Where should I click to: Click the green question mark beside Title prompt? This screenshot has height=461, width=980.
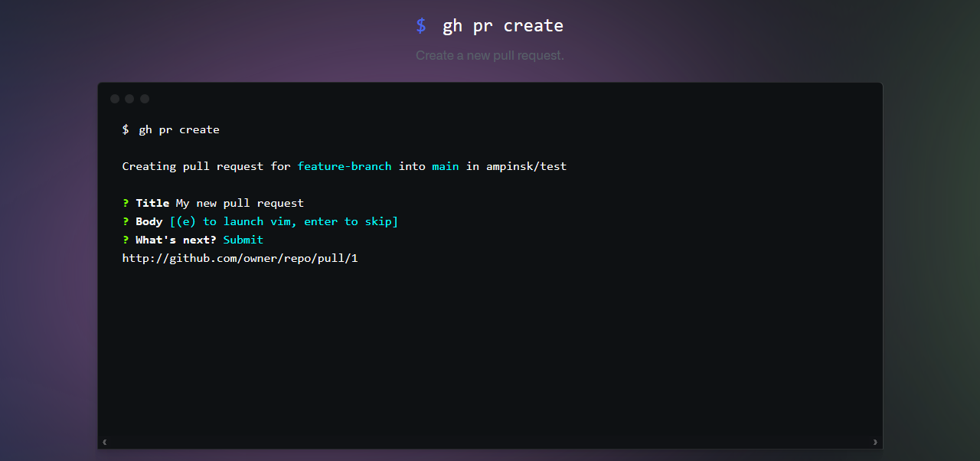125,203
